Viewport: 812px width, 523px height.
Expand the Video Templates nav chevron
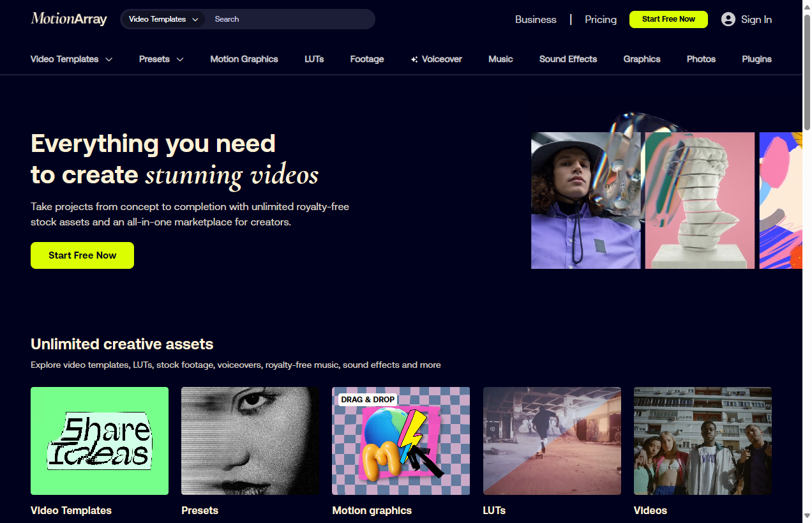[x=109, y=59]
